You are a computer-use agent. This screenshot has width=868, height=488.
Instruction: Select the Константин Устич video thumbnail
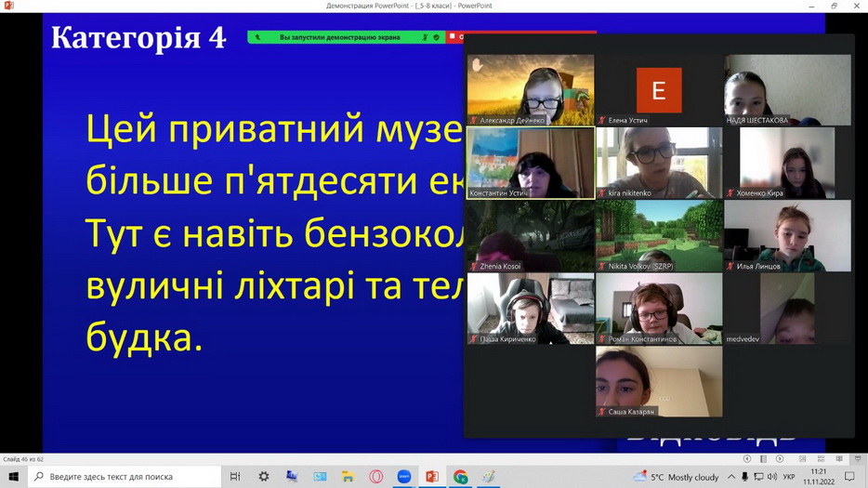click(x=530, y=163)
